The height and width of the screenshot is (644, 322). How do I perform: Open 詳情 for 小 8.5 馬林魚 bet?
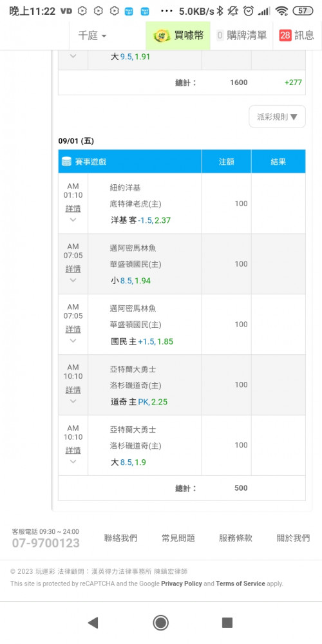(x=73, y=269)
